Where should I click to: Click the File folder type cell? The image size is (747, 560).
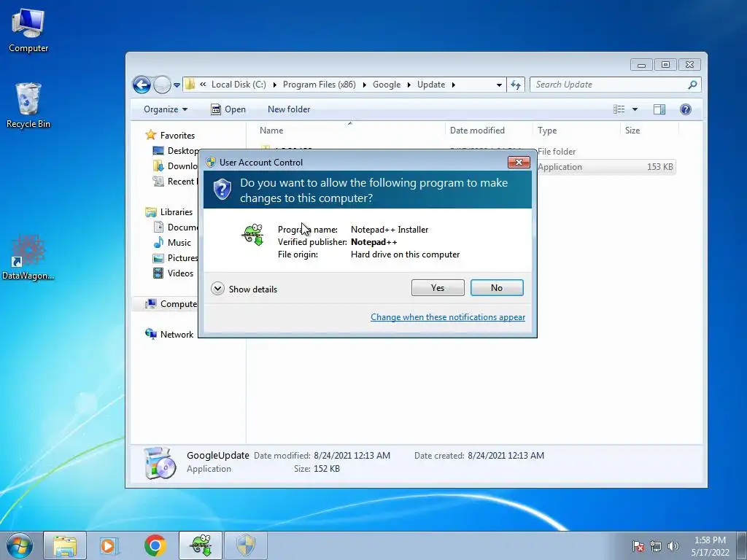[557, 152]
